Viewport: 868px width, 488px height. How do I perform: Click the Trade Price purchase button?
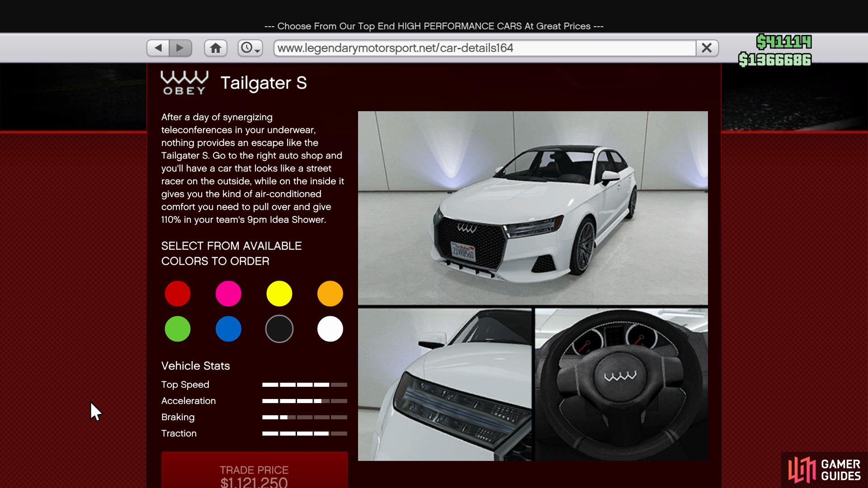point(255,470)
